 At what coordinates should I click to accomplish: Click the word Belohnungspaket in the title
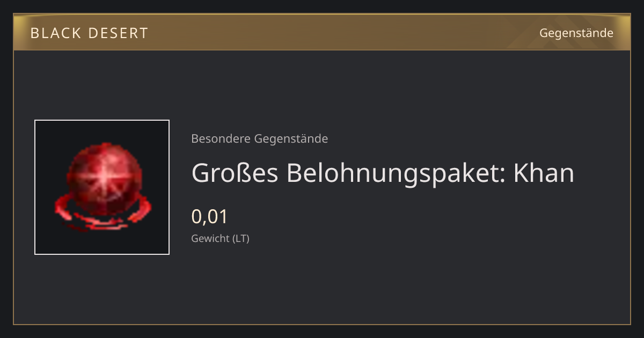point(396,174)
